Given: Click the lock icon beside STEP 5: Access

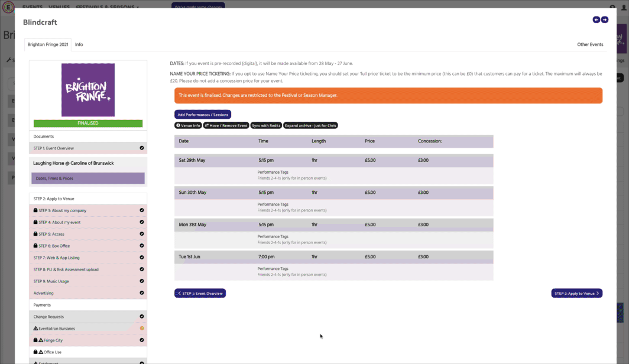Looking at the screenshot, I should (x=35, y=234).
